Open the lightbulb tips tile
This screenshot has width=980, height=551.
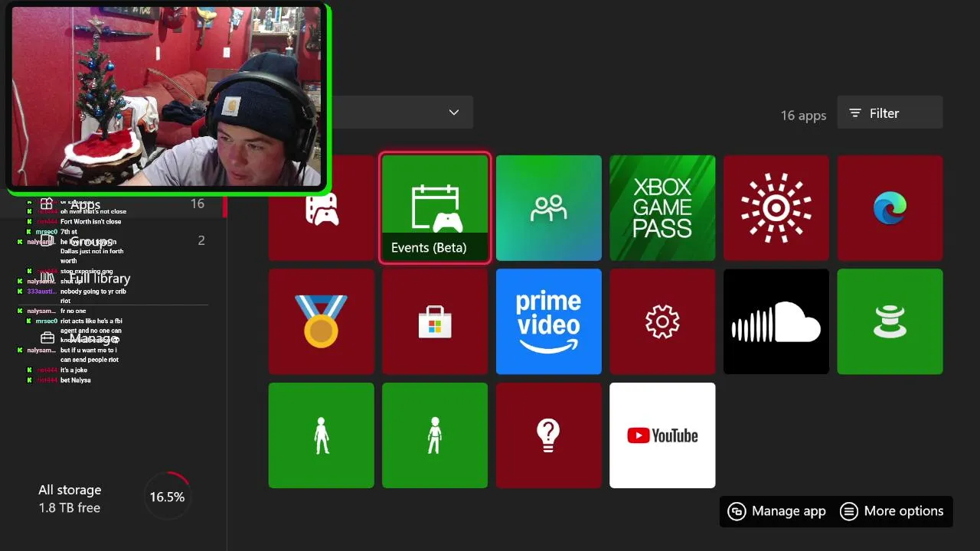coord(549,435)
